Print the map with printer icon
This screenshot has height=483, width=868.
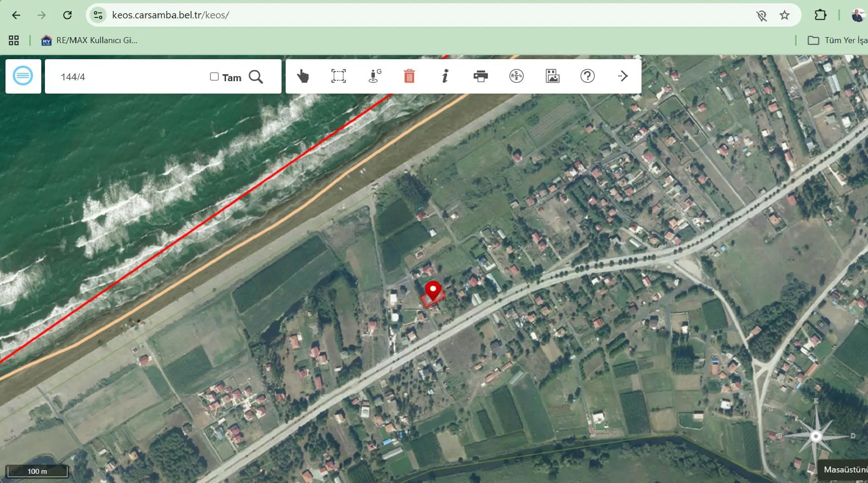481,76
